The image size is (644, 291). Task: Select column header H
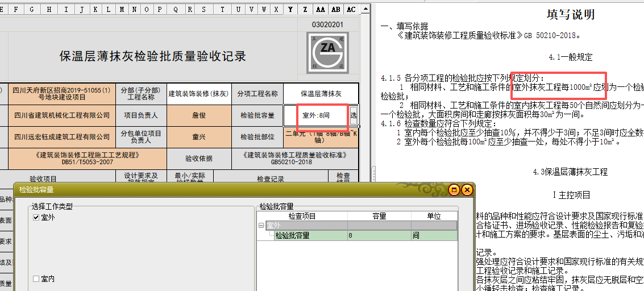point(49,9)
